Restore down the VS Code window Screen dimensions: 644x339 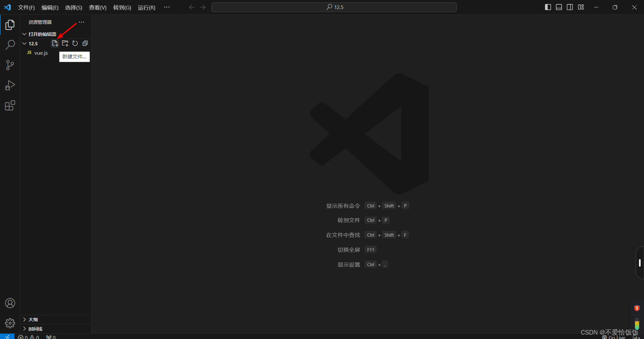[615, 7]
